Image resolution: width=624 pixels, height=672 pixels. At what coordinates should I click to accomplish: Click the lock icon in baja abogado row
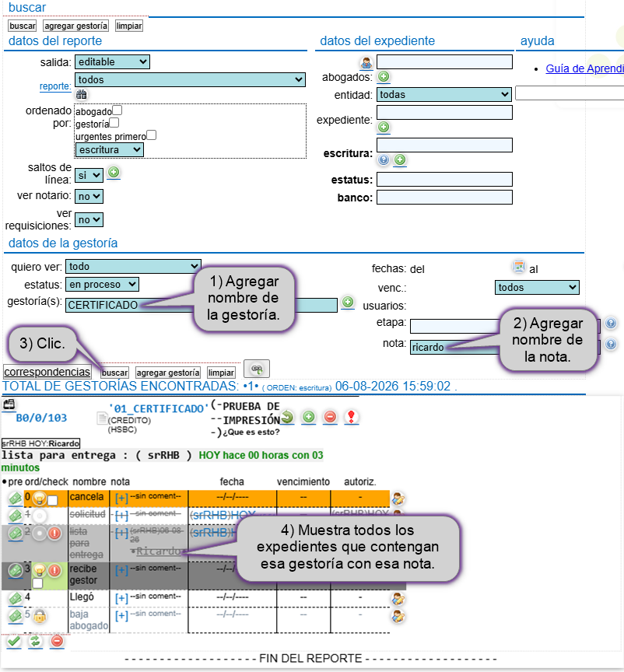(40, 616)
